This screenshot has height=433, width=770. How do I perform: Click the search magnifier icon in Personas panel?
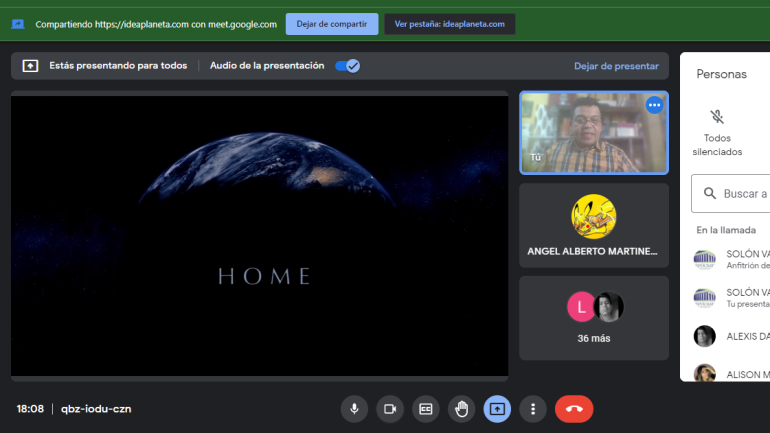pos(710,193)
